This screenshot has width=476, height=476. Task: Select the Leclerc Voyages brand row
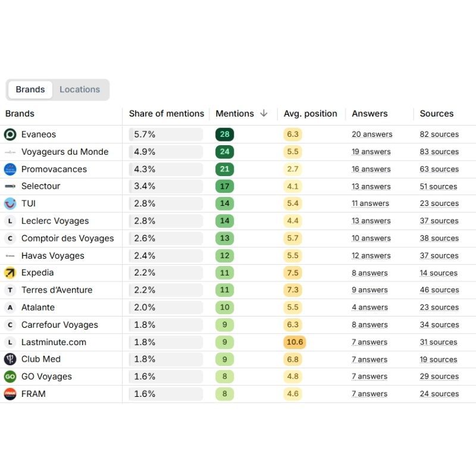point(55,221)
